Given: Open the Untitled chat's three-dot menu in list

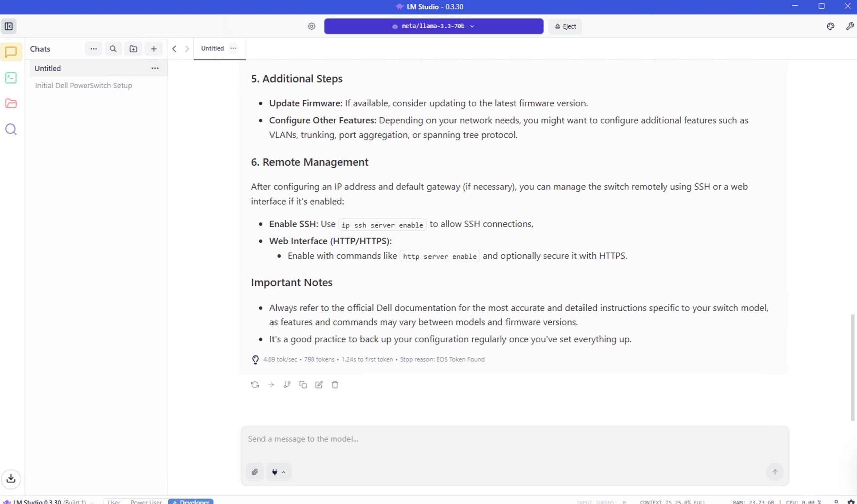Looking at the screenshot, I should tap(155, 68).
